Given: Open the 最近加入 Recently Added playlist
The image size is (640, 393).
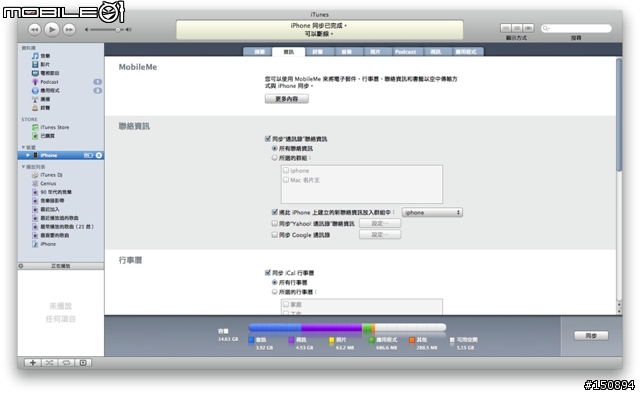Looking at the screenshot, I should click(46, 209).
